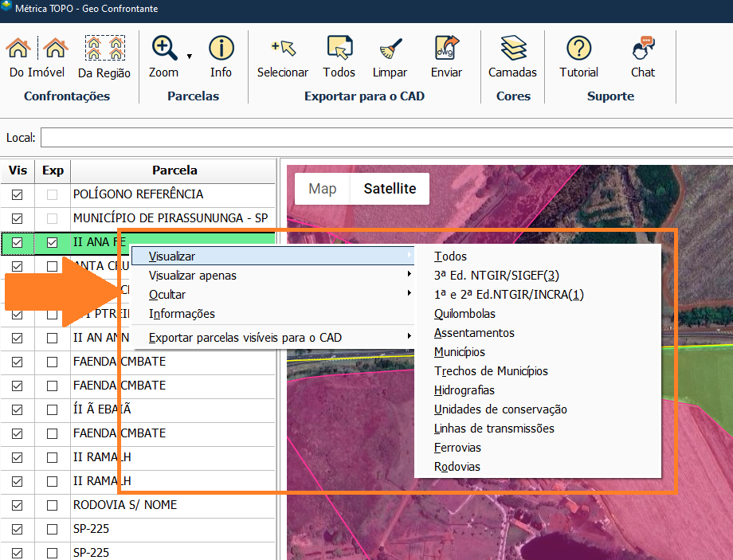733x560 pixels.
Task: Open the support Chat
Action: coord(642,51)
